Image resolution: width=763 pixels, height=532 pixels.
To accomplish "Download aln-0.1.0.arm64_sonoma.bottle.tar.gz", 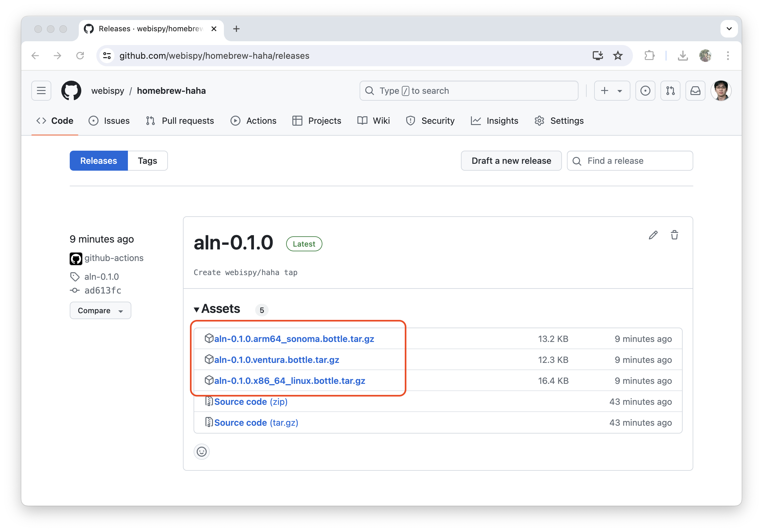I will pyautogui.click(x=294, y=339).
